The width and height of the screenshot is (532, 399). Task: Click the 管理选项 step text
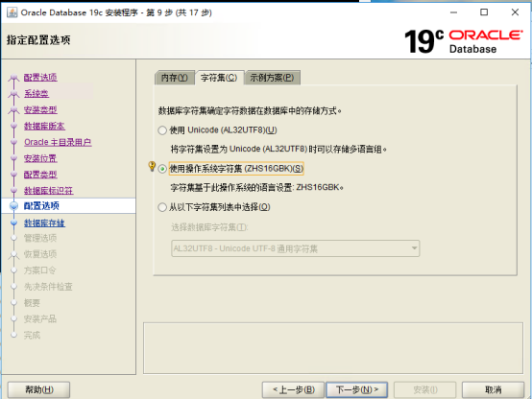(40, 238)
